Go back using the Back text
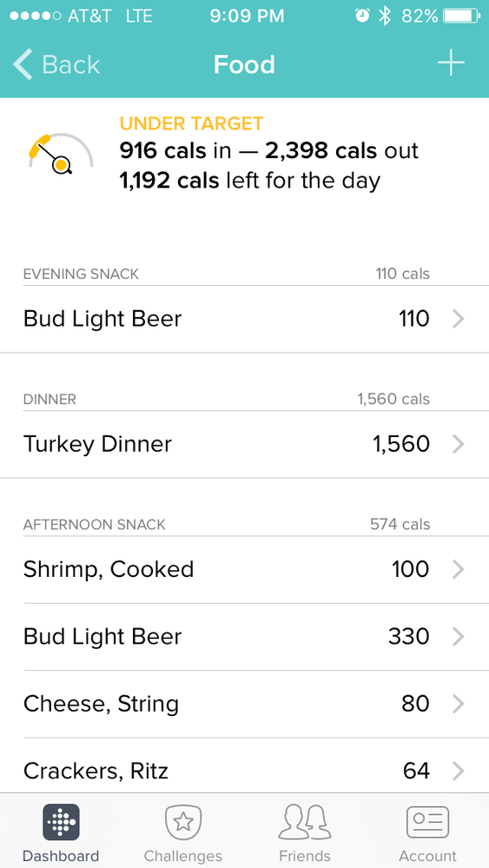Viewport: 489px width, 868px height. [x=71, y=65]
